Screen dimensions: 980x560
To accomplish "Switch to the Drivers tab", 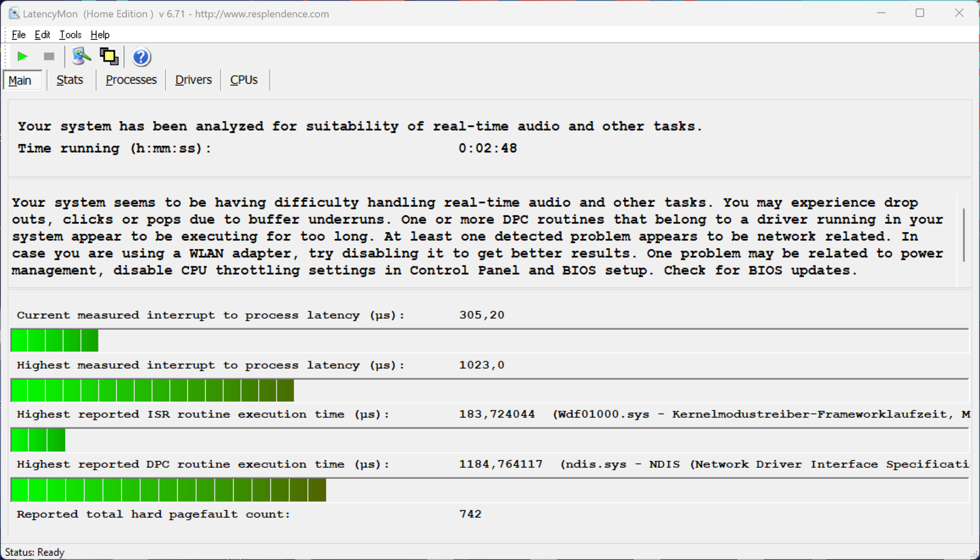I will (x=193, y=80).
